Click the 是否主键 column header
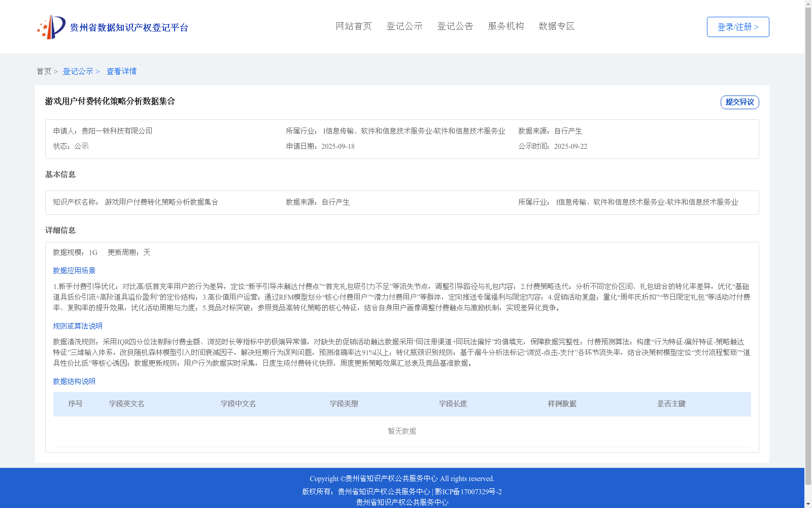 [671, 404]
